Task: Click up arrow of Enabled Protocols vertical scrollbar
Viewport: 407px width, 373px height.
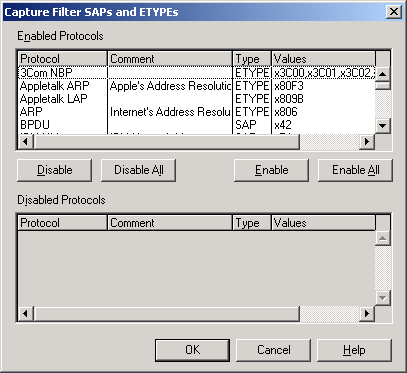Action: pos(383,74)
